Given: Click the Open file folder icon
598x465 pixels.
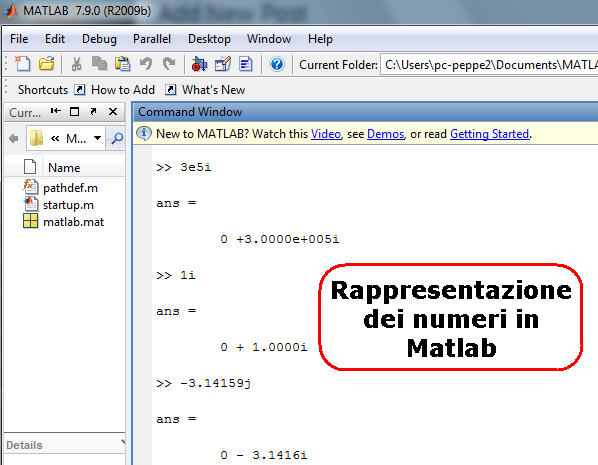Looking at the screenshot, I should click(x=47, y=64).
